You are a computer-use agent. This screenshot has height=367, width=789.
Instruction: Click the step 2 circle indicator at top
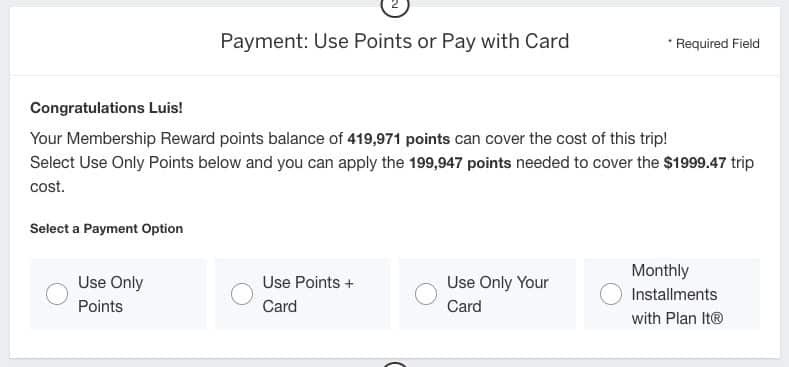(x=395, y=5)
